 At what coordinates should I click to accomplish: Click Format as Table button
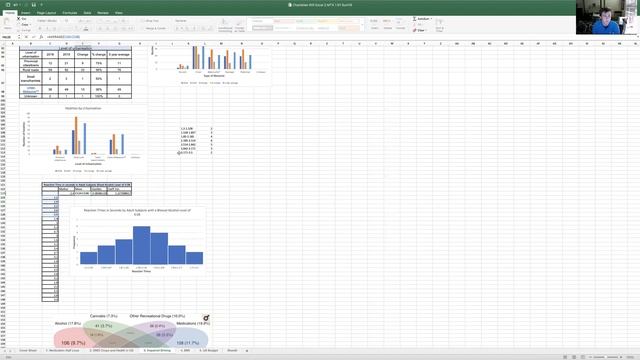240,25
